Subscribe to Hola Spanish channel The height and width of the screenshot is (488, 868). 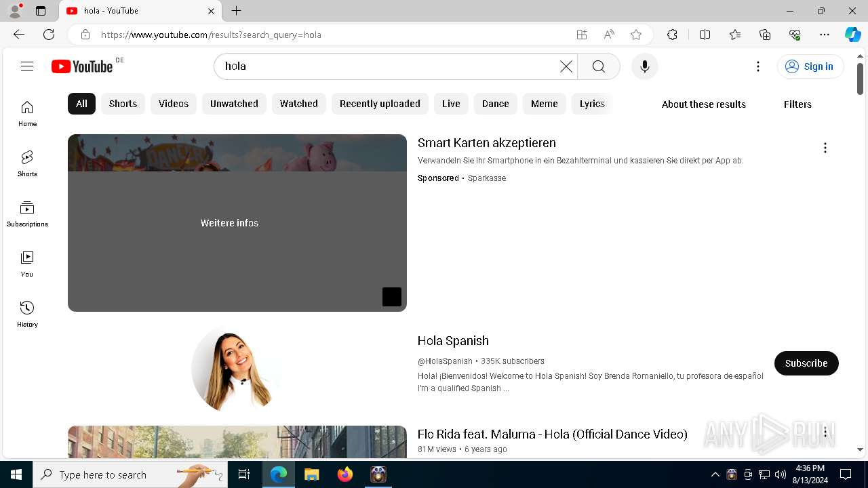point(806,363)
